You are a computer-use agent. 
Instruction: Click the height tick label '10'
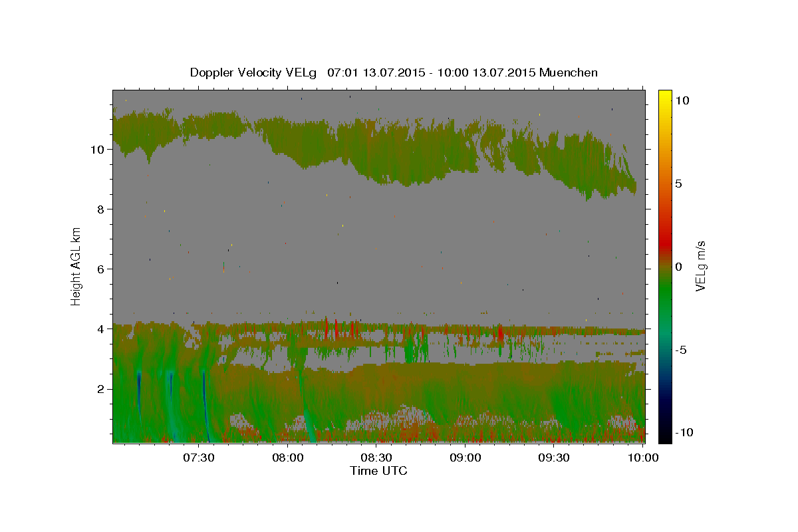(97, 150)
